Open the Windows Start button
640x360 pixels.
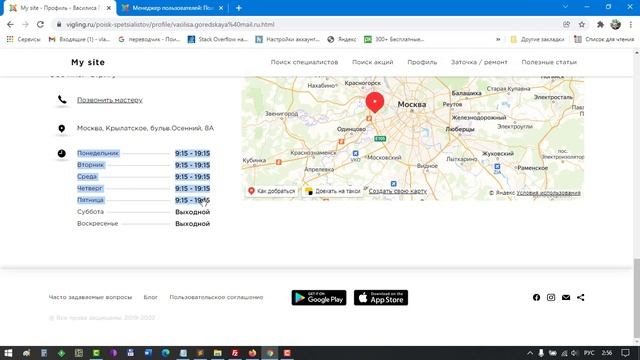click(8, 353)
